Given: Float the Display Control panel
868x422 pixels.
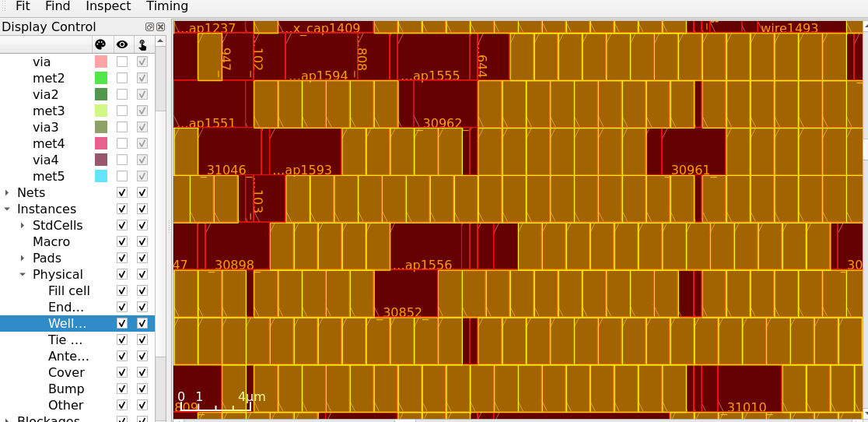Looking at the screenshot, I should point(149,26).
